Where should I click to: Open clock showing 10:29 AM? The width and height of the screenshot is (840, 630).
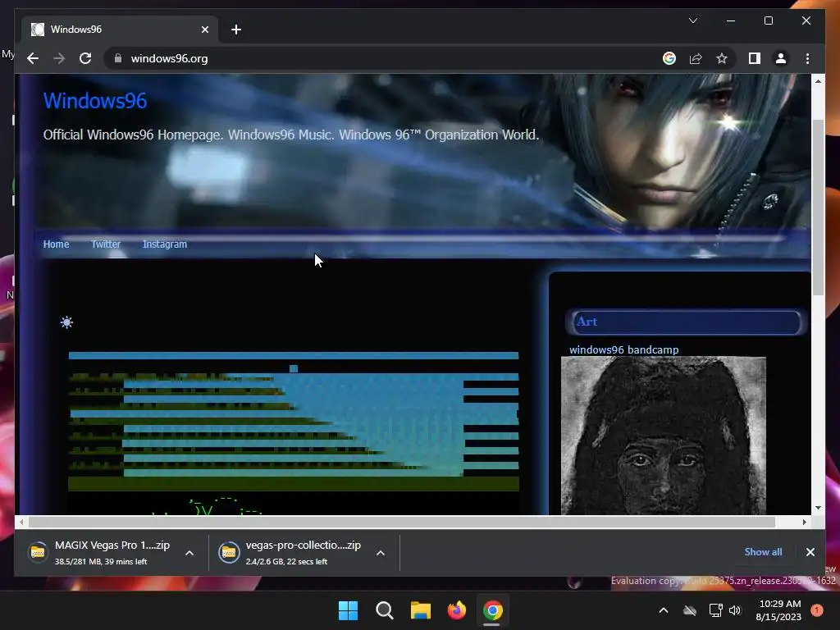778,610
